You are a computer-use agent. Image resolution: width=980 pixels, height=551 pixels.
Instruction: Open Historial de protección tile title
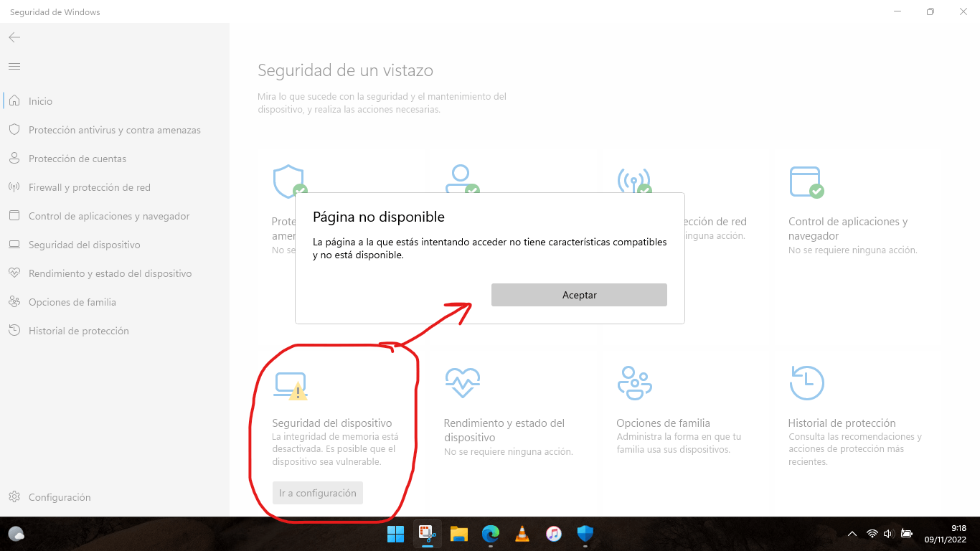coord(842,423)
